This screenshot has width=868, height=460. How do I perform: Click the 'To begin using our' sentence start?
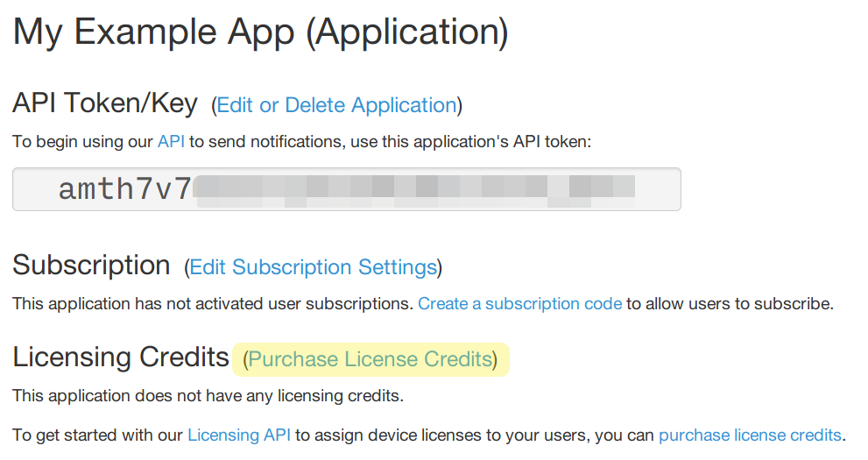(83, 141)
